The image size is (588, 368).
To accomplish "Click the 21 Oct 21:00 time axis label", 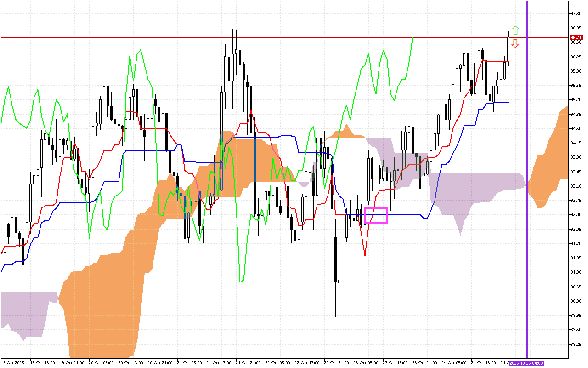I will (248, 363).
